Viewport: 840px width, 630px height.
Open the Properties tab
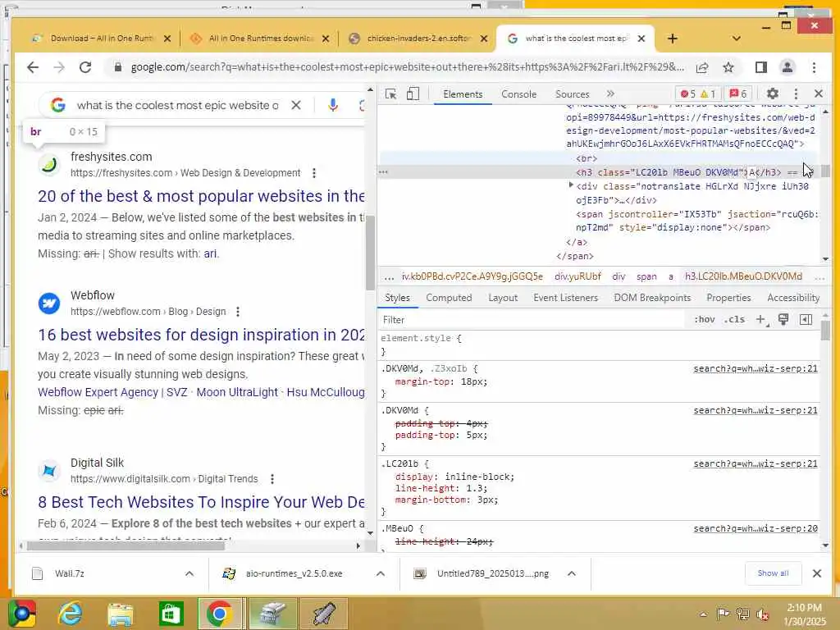(728, 298)
